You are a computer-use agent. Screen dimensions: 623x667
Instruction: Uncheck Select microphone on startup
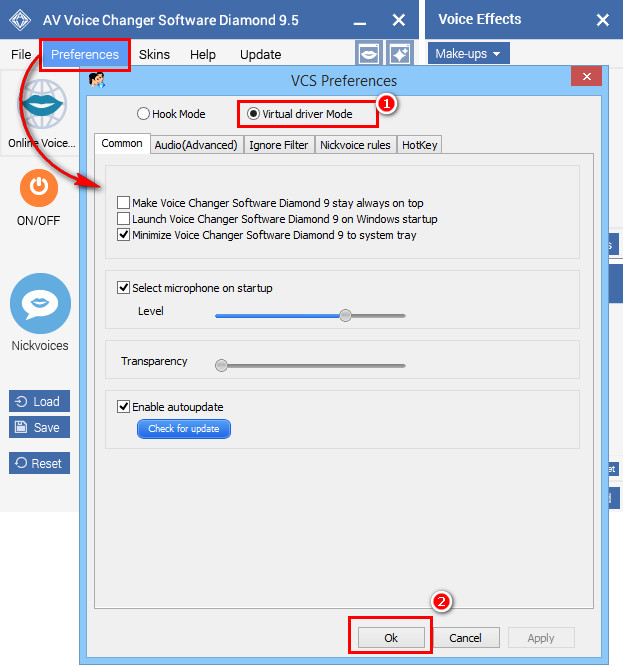tap(123, 288)
